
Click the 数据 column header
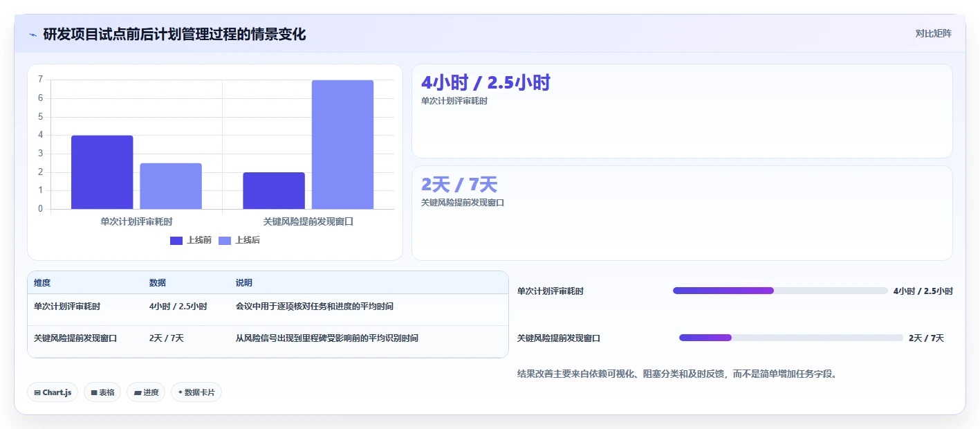click(x=158, y=283)
